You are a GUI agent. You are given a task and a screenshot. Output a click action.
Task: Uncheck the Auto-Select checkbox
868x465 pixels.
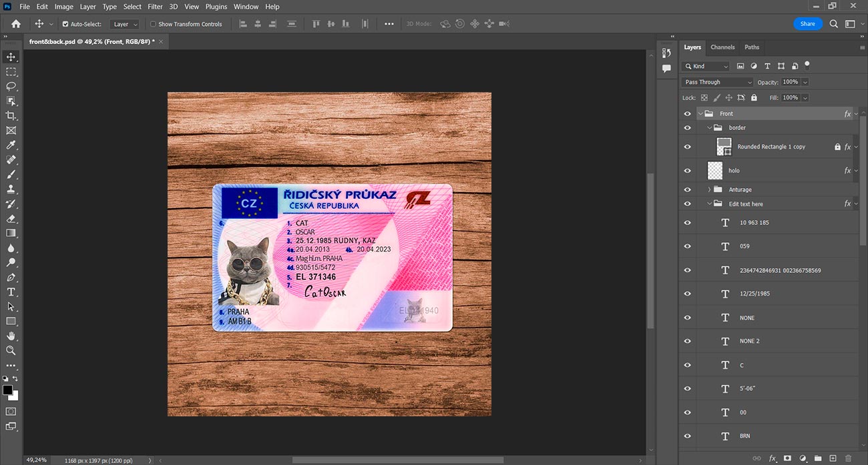click(x=65, y=24)
